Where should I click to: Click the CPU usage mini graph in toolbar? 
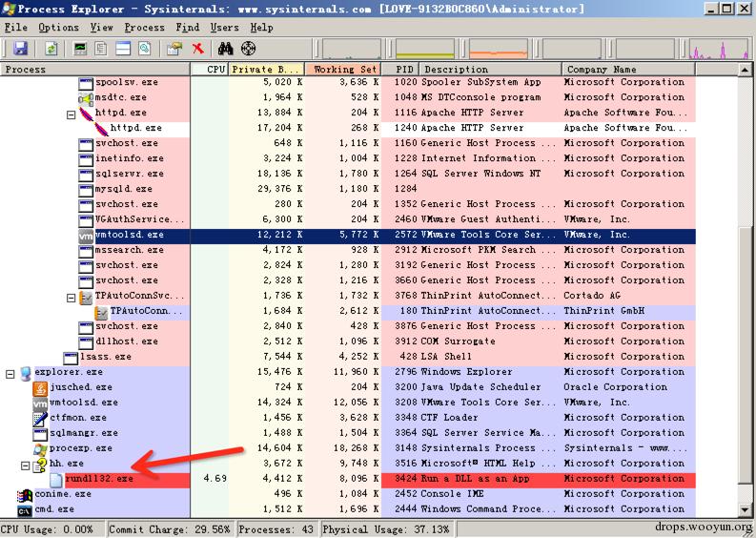(352, 49)
